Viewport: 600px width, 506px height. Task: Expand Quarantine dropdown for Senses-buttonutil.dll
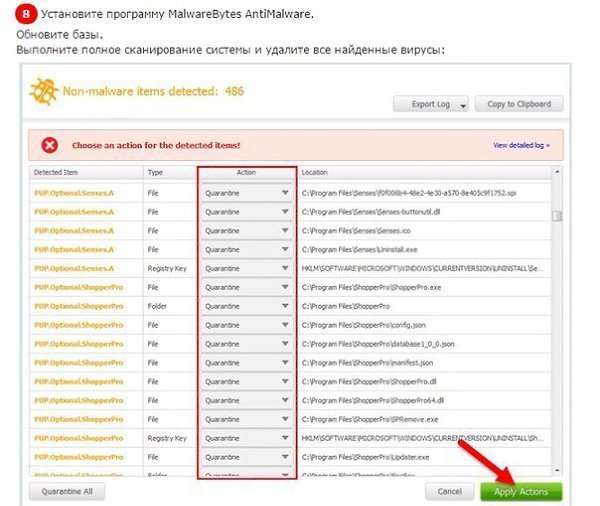tap(246, 212)
